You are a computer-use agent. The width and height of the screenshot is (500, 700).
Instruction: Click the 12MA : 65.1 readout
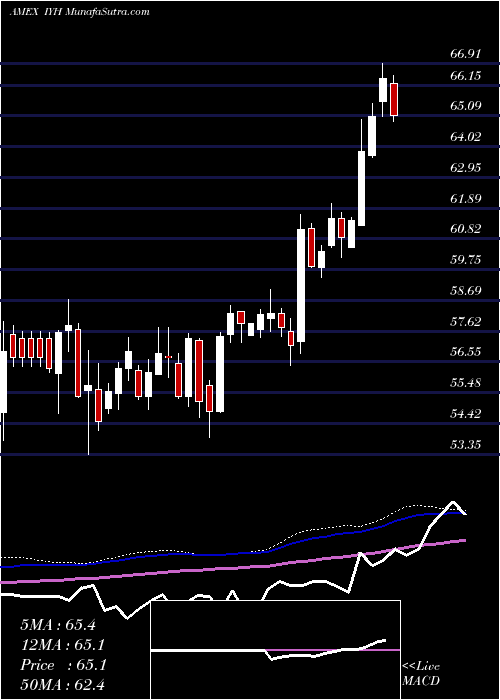tap(63, 645)
